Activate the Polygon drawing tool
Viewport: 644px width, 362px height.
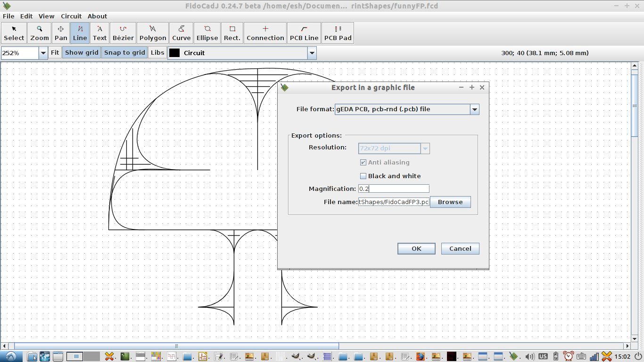click(152, 33)
